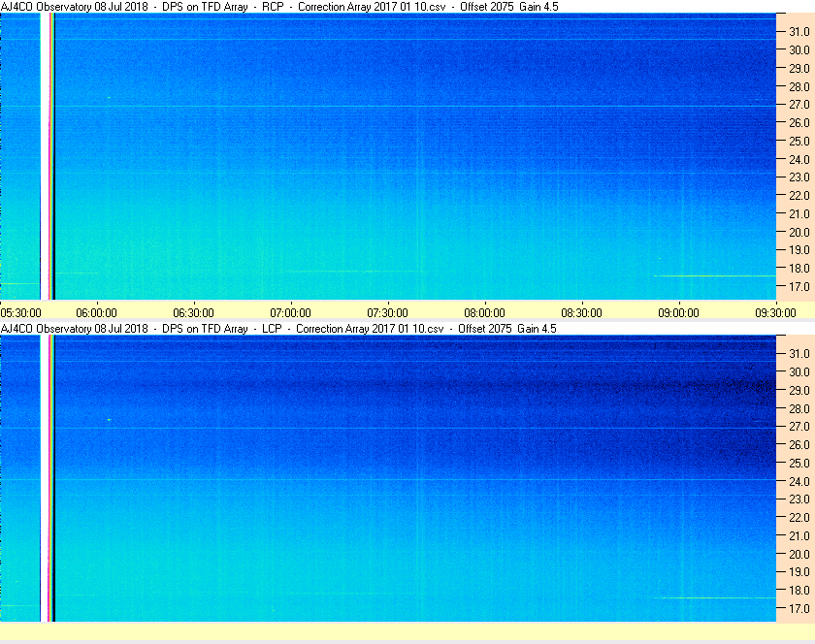The width and height of the screenshot is (815, 644).
Task: Pick the 27.0 frequency label on LCP plot
Action: (799, 426)
